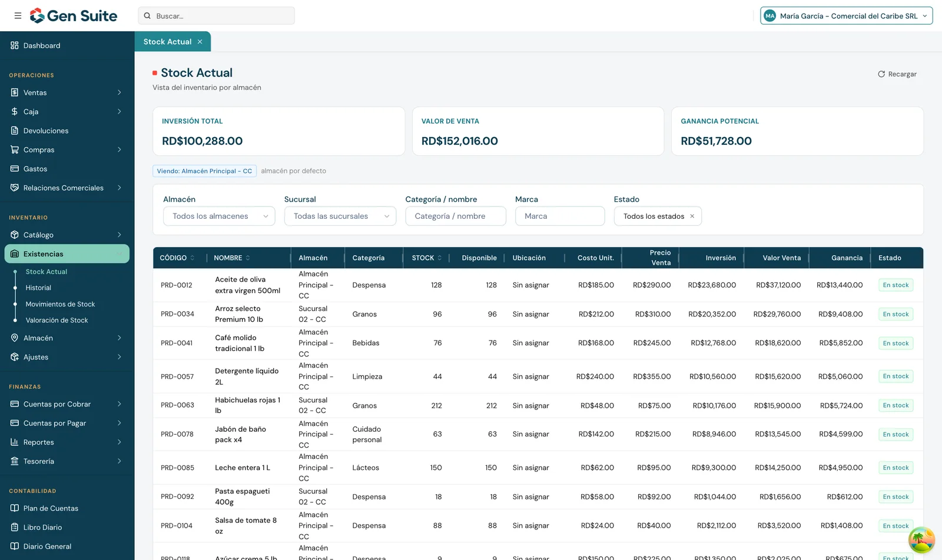Click the Marca filter input
Image resolution: width=942 pixels, height=560 pixels.
560,216
